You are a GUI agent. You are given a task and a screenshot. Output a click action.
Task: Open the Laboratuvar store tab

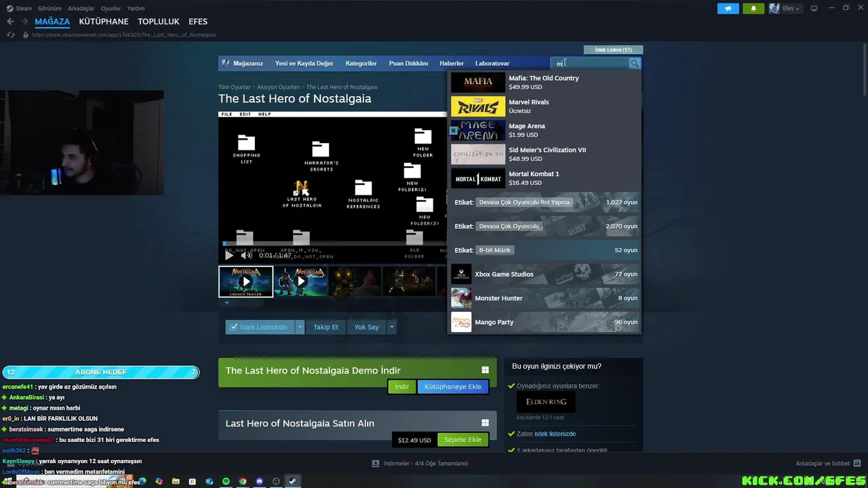tap(492, 63)
